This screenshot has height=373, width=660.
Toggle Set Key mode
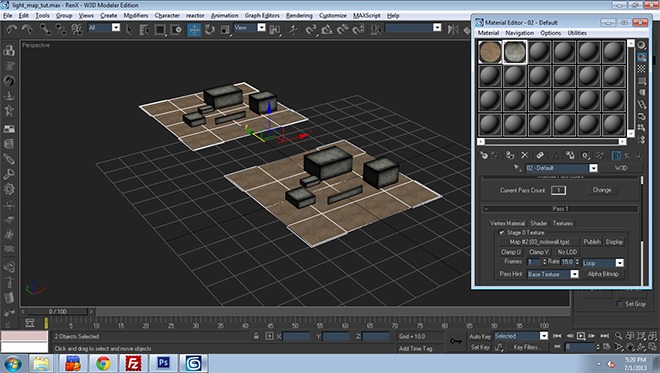480,347
